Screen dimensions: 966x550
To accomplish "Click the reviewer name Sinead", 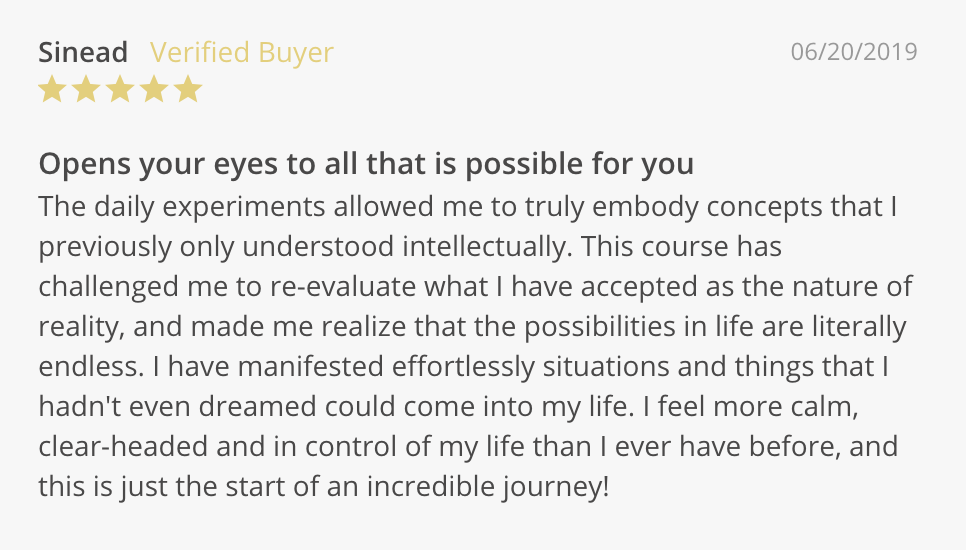I will pos(84,52).
